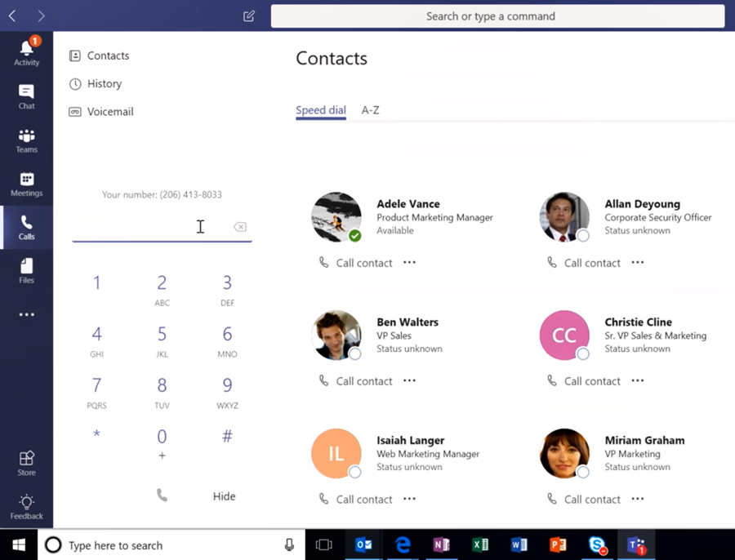Open Voicemail in the calls menu

(101, 112)
